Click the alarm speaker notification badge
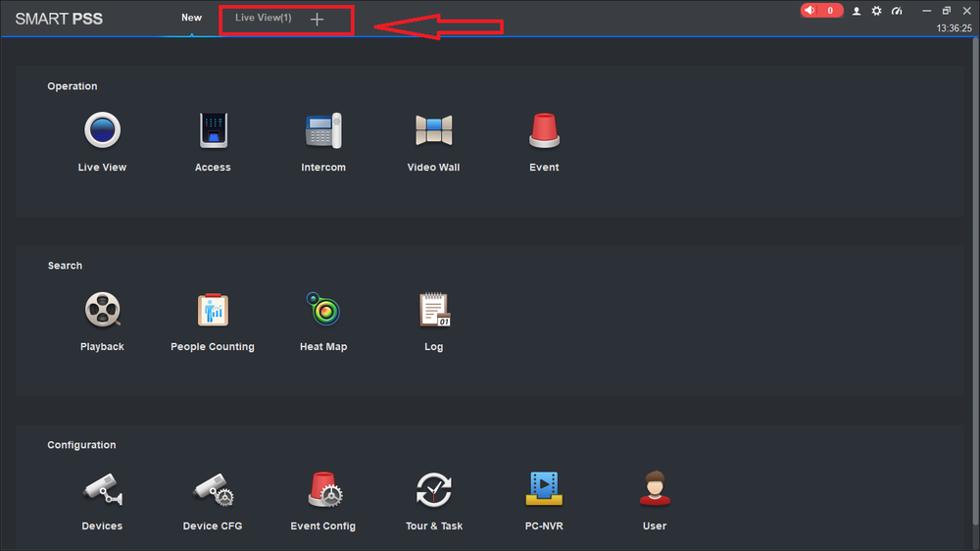Screen dimensions: 980x551 click(x=821, y=11)
